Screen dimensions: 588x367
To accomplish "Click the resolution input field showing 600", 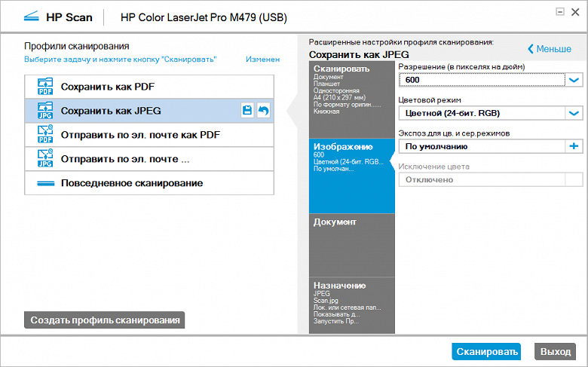I will tap(482, 80).
